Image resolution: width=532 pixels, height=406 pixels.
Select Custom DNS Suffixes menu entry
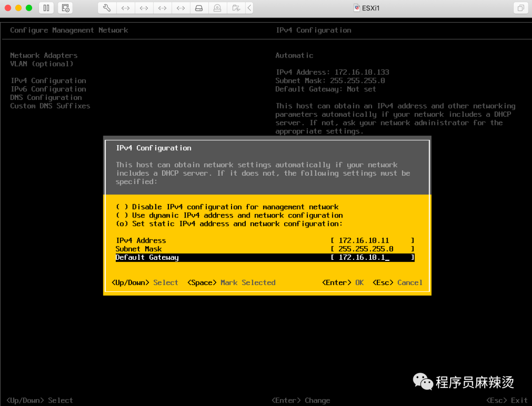pos(50,106)
